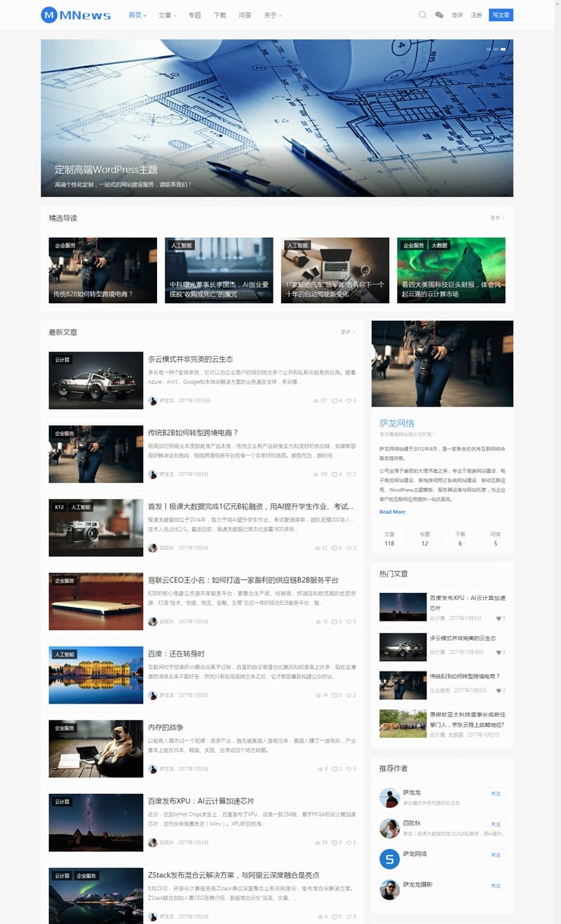The image size is (561, 924).
Task: Open the 下载 nav item
Action: pos(219,15)
